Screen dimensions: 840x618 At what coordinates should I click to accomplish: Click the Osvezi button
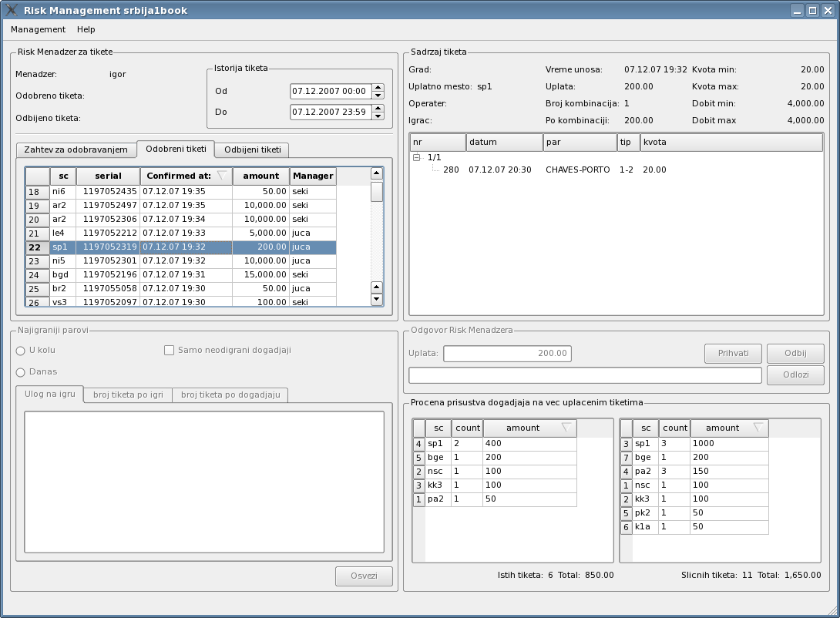pyautogui.click(x=364, y=576)
